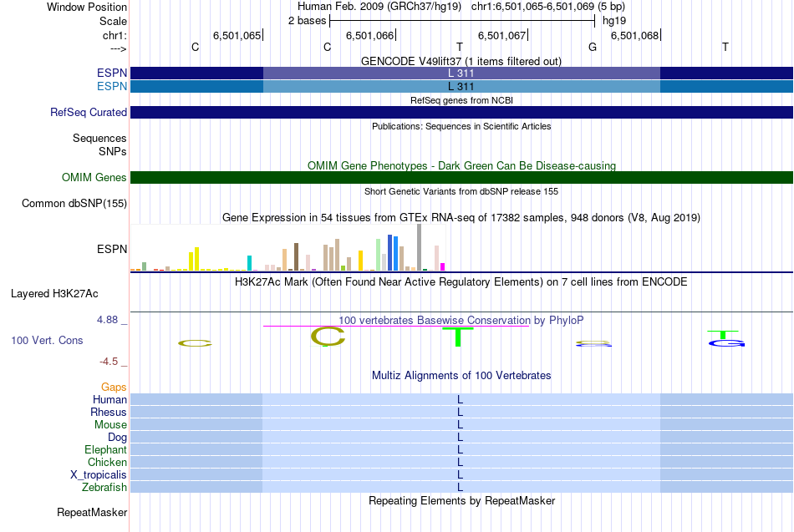
Task: Click the X_tropicalis alignment row label
Action: tap(99, 475)
